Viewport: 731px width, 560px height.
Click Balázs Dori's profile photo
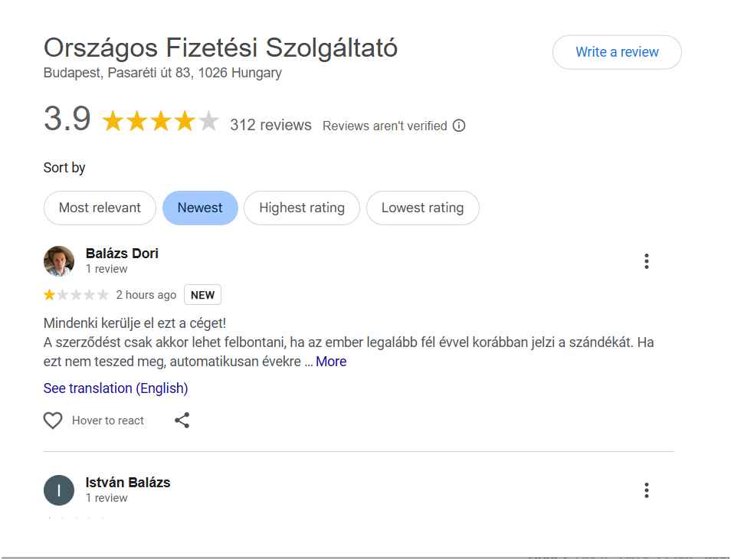tap(59, 261)
